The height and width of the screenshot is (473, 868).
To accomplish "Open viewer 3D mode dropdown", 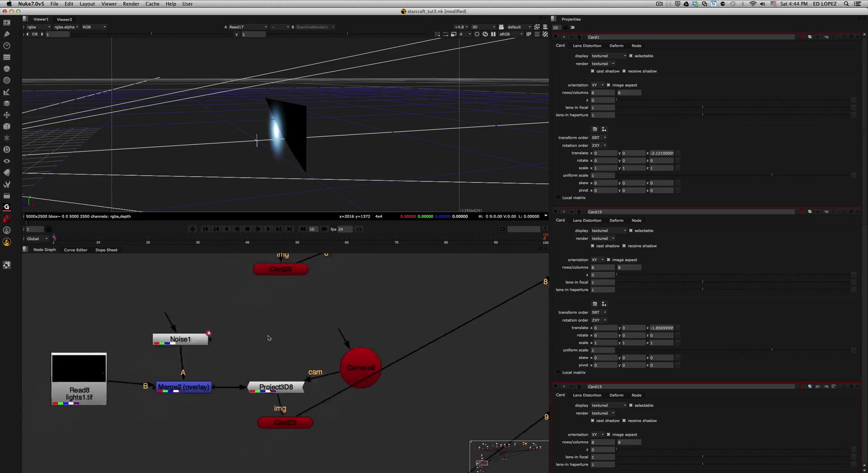I will pyautogui.click(x=483, y=27).
